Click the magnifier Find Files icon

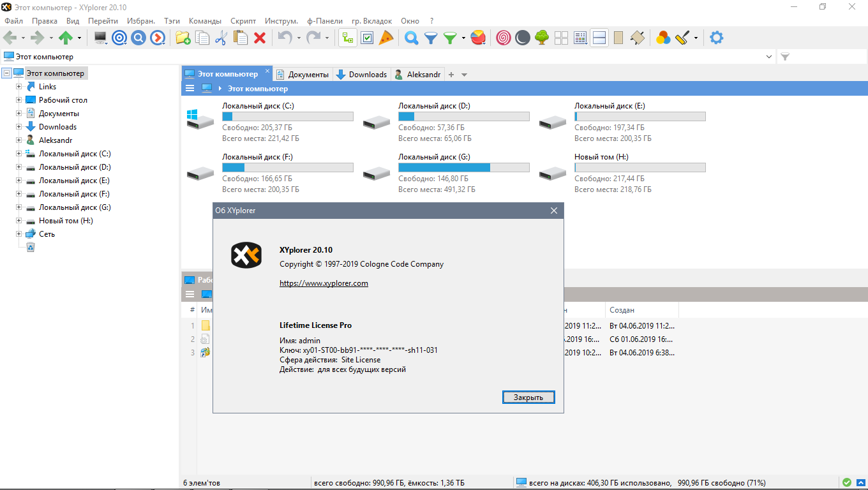coord(412,38)
